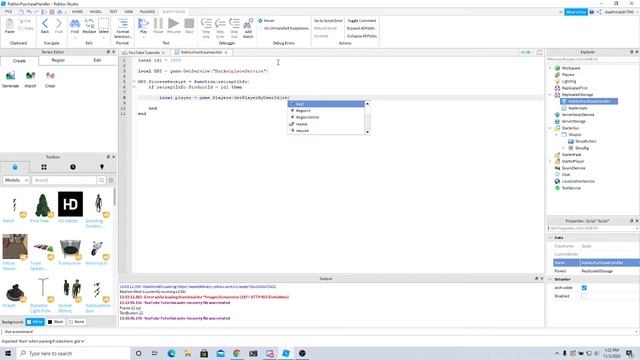
Task: Go Back in script navigation
Action: [45, 24]
